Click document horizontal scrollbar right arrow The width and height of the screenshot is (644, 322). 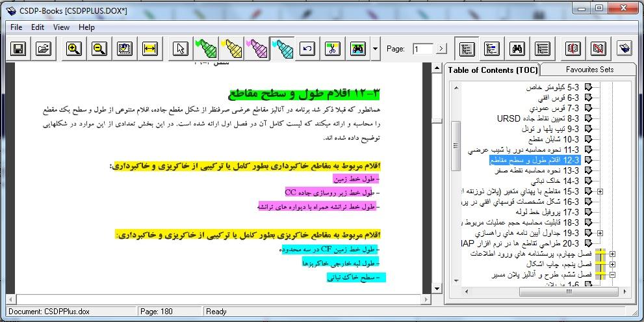[x=426, y=300]
